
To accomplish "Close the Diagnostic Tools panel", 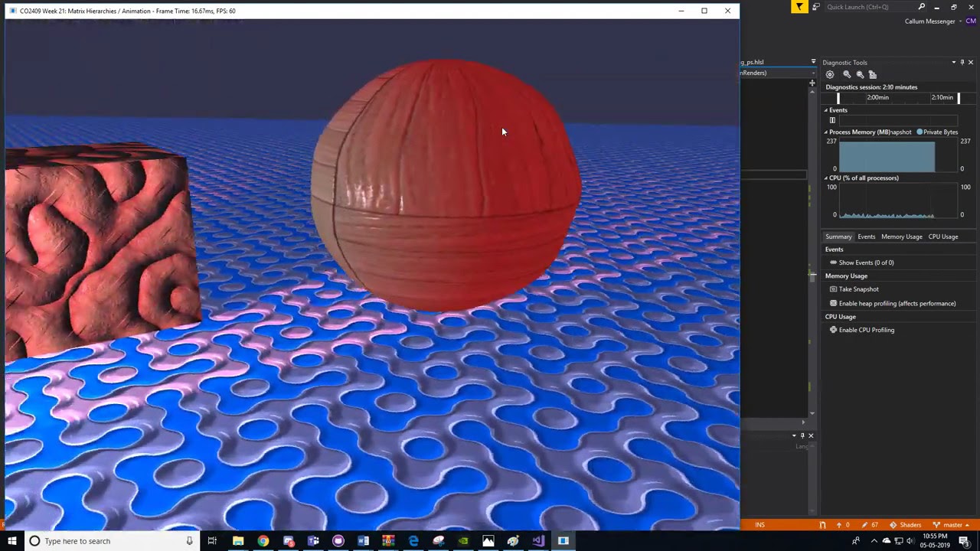I will 971,63.
